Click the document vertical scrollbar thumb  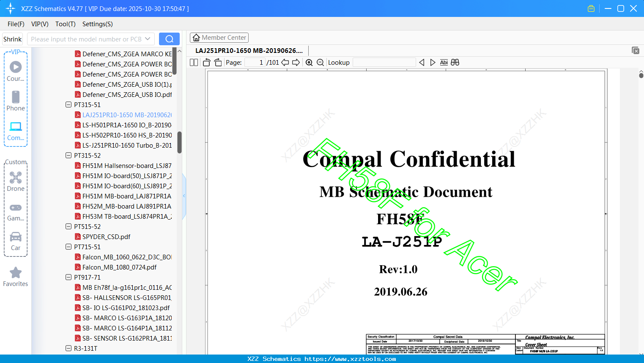tap(641, 75)
